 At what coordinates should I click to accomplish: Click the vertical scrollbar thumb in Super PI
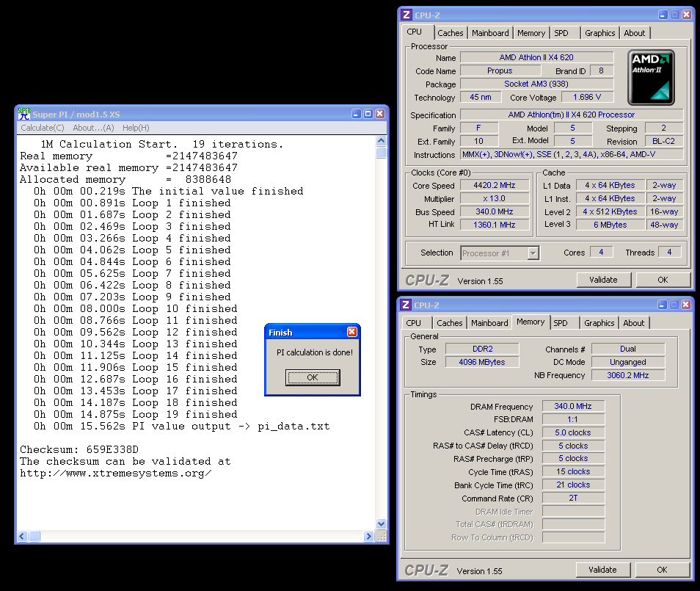coord(381,152)
